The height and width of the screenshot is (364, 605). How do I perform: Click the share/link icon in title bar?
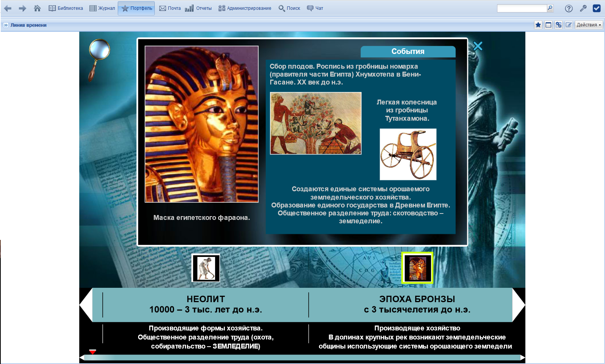(x=559, y=25)
